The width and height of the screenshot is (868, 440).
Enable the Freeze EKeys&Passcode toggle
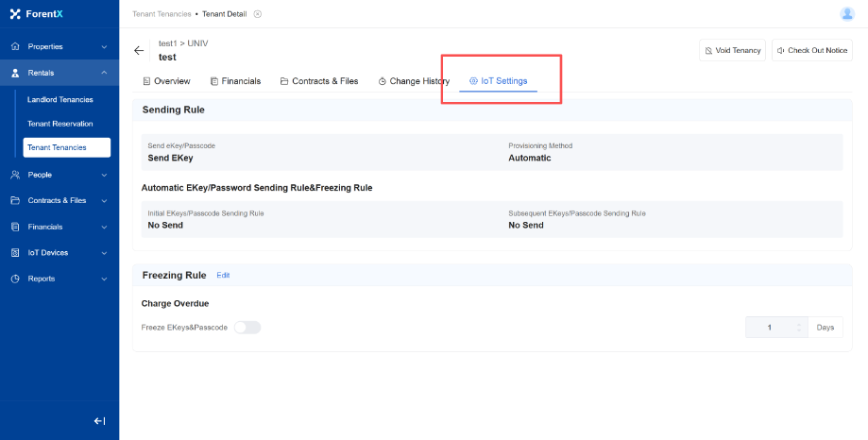tap(247, 328)
